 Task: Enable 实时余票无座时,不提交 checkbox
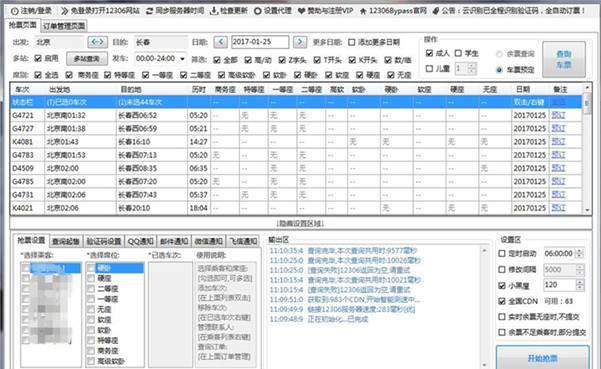tap(502, 317)
